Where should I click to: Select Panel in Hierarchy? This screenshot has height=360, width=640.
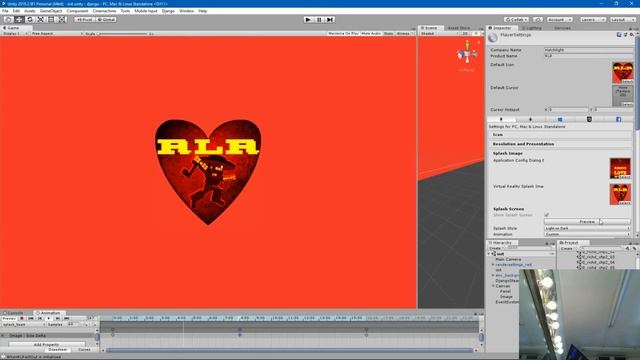505,291
